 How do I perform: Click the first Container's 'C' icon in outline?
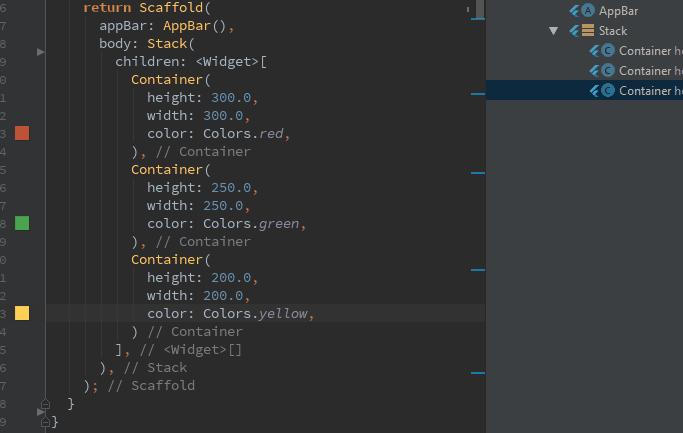(x=607, y=51)
